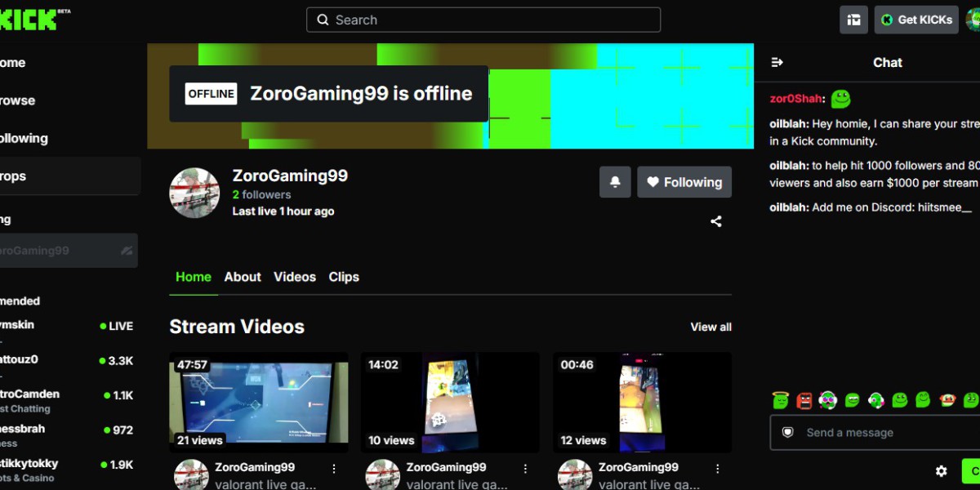Insert the green closed-eyes happy emote
The image size is (980, 490).
point(924,399)
